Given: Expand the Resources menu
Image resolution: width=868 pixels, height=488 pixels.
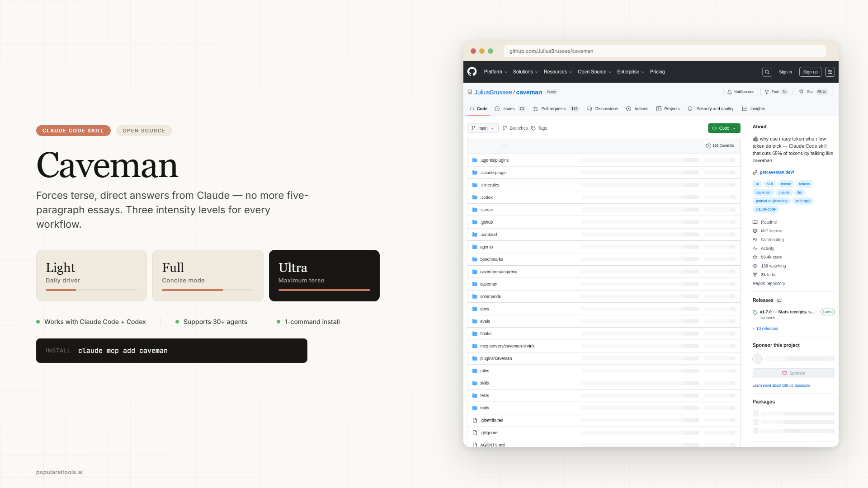Looking at the screenshot, I should (558, 72).
